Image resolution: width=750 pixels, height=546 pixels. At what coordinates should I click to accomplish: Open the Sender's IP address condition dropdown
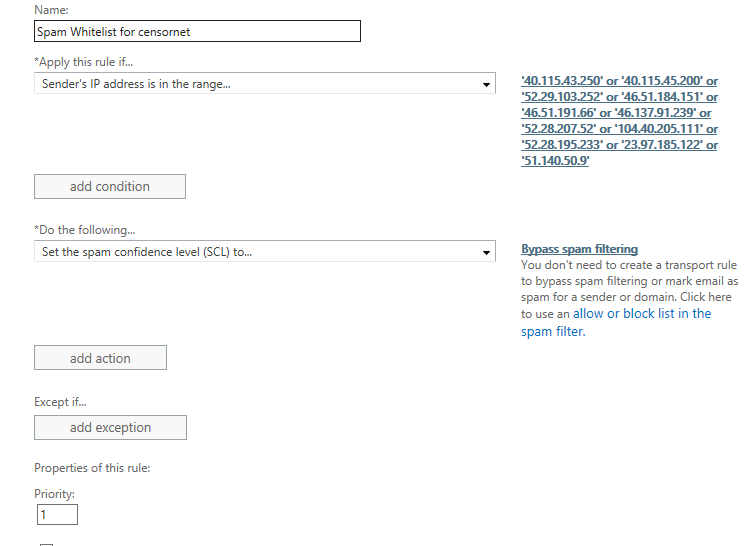point(264,84)
